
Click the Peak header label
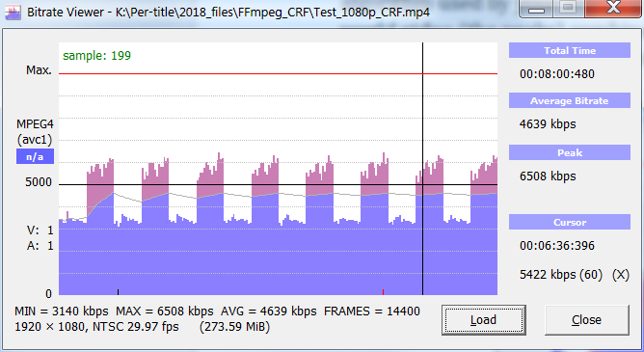coord(570,152)
